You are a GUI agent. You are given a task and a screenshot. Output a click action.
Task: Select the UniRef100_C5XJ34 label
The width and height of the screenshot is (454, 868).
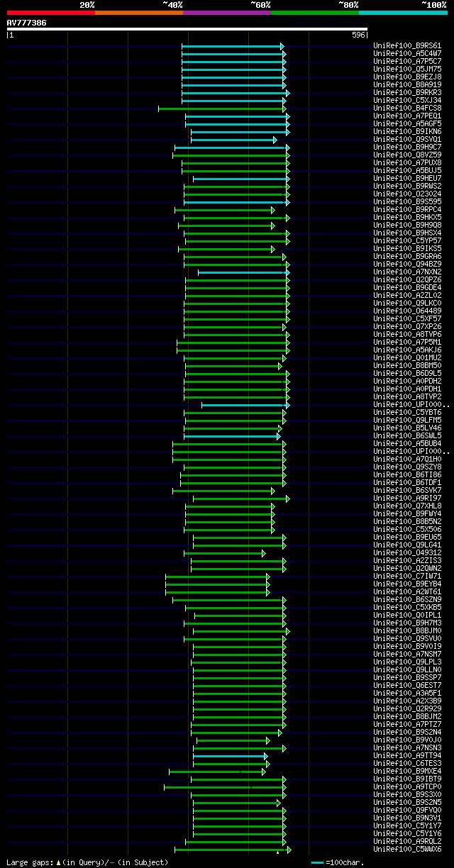[x=407, y=100]
